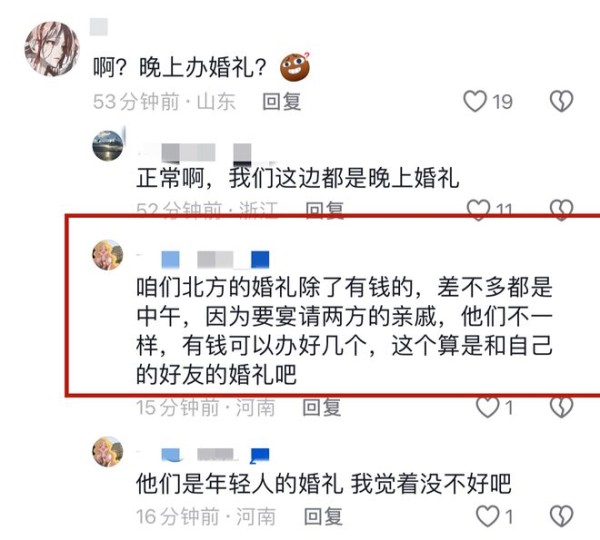This screenshot has width=600, height=540.
Task: Reply to the 15分钟前 河南 comment
Action: point(321,407)
